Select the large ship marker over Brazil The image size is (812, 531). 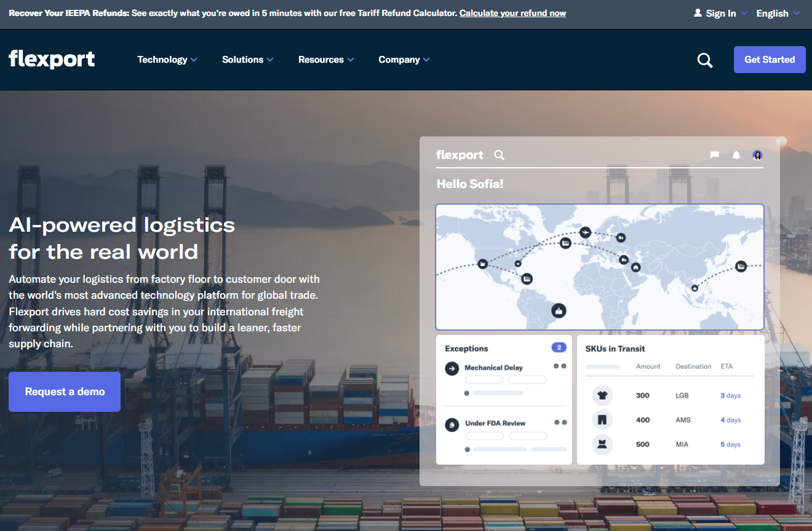click(x=559, y=310)
